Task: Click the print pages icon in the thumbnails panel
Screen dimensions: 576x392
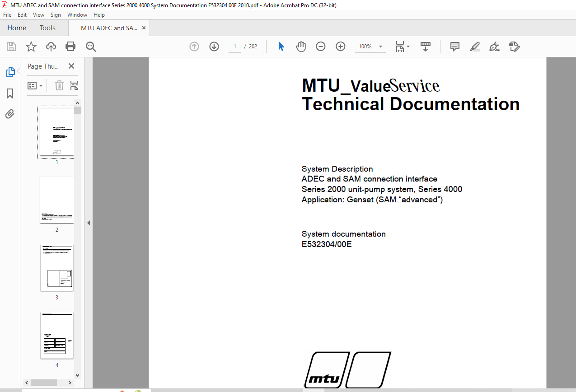Action: click(75, 85)
